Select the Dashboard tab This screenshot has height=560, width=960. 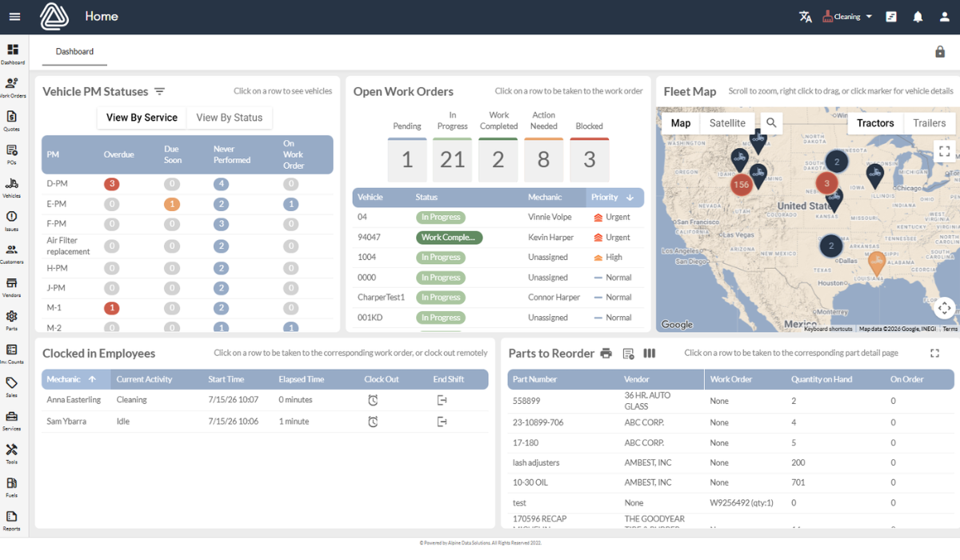point(74,52)
